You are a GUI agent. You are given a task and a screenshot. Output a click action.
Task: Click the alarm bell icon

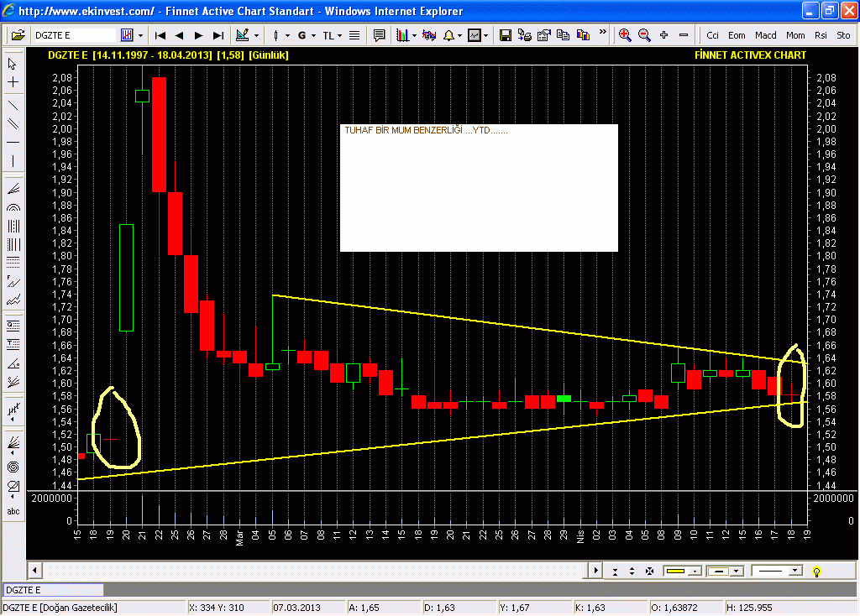[448, 35]
